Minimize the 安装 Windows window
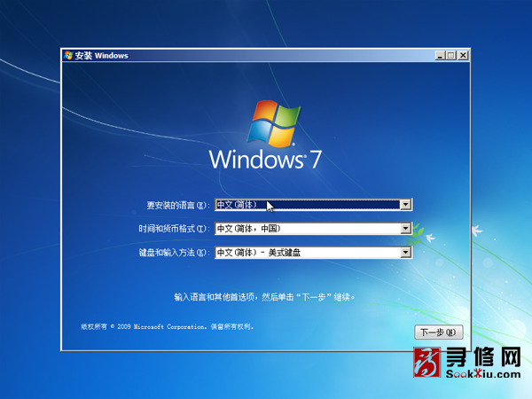This screenshot has height=399, width=532. click(x=440, y=55)
